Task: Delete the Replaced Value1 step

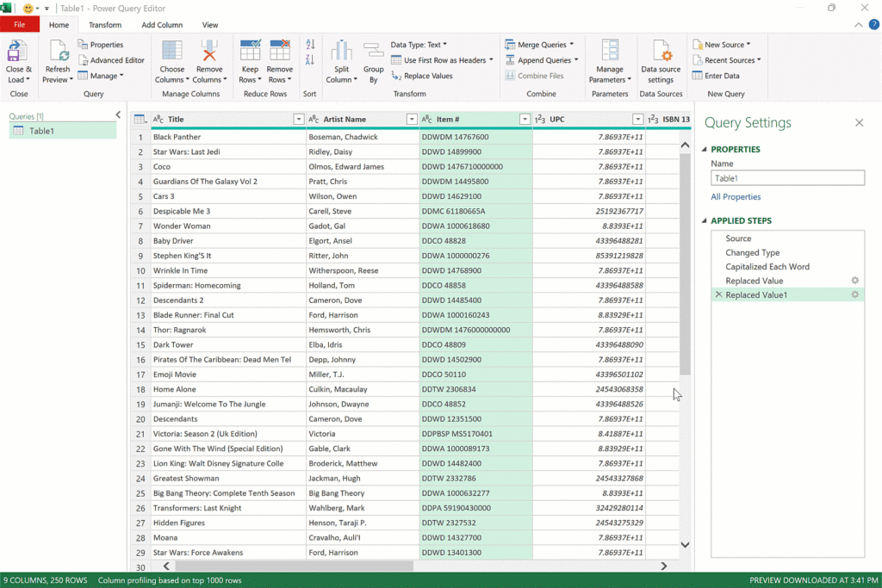Action: click(718, 294)
